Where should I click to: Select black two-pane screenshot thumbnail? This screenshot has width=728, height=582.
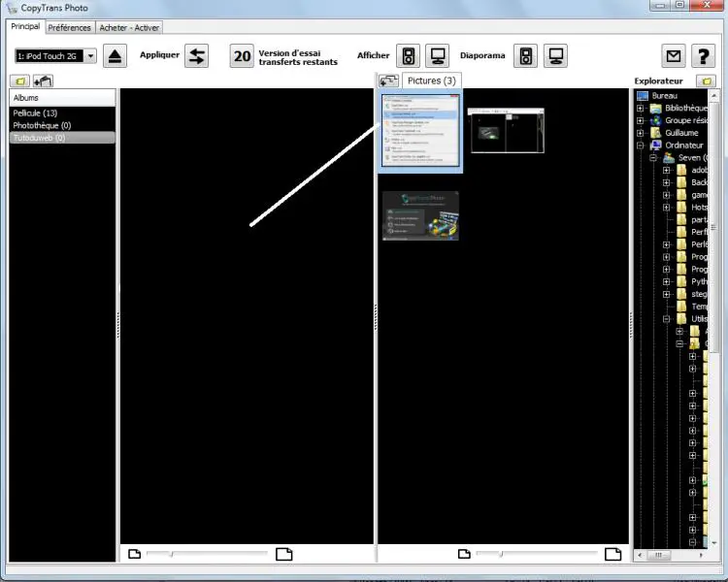click(506, 130)
